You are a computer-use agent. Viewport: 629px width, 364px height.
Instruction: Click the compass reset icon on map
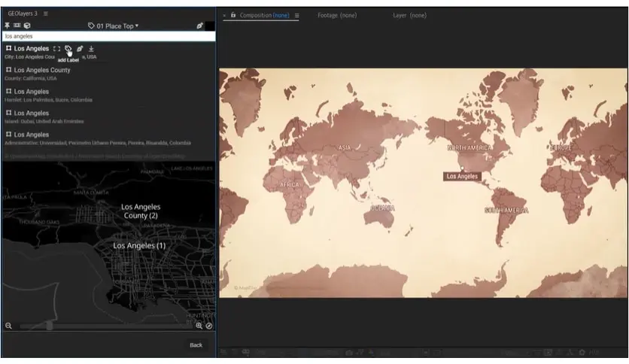click(209, 326)
